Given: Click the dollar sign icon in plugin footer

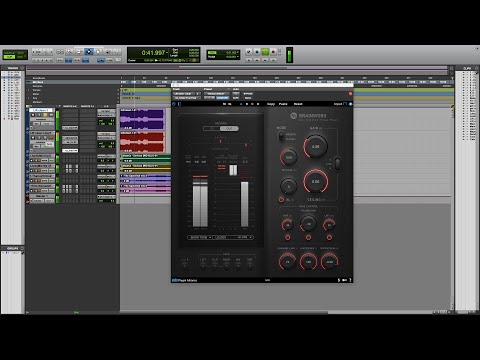Looking at the screenshot, I should 339,280.
